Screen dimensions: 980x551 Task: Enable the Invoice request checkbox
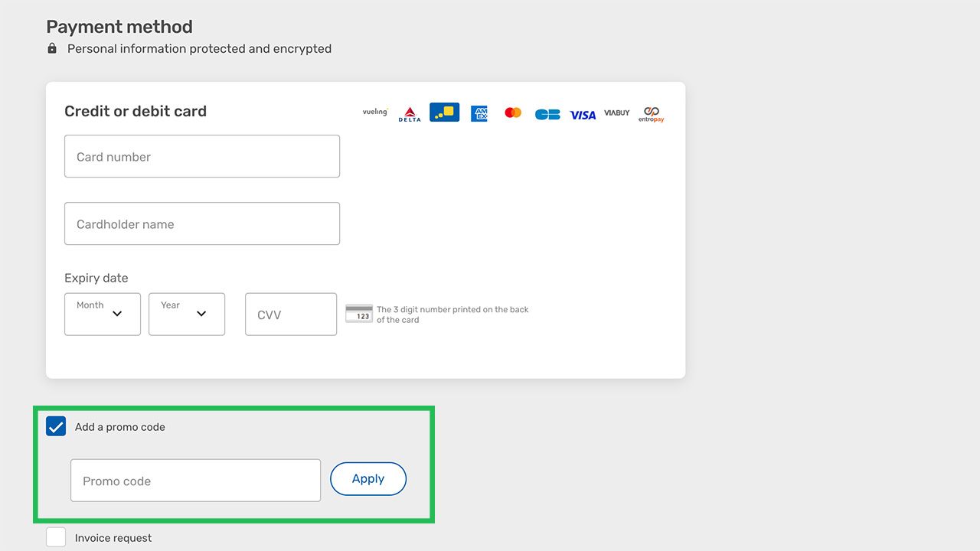[x=55, y=536]
